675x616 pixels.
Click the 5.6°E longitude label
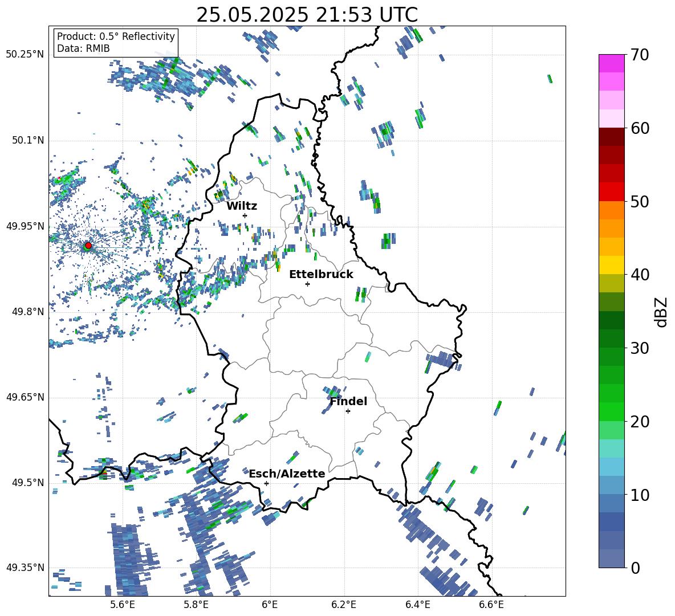coord(122,605)
